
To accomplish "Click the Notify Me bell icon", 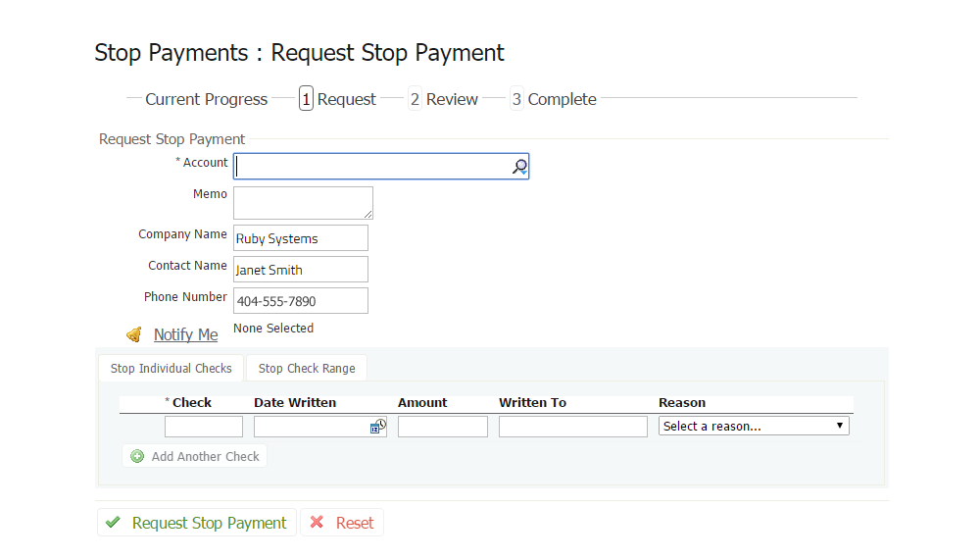I will [134, 335].
